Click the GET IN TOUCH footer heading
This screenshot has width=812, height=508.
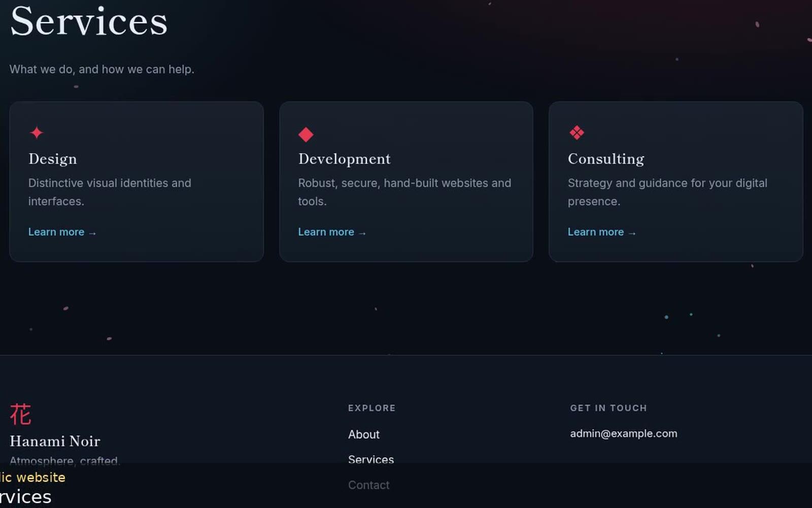click(608, 408)
